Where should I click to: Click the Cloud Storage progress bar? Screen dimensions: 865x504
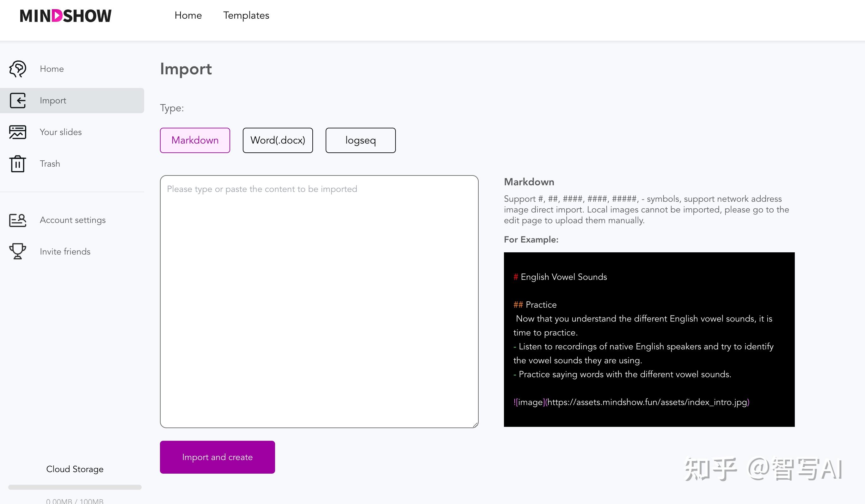[75, 487]
